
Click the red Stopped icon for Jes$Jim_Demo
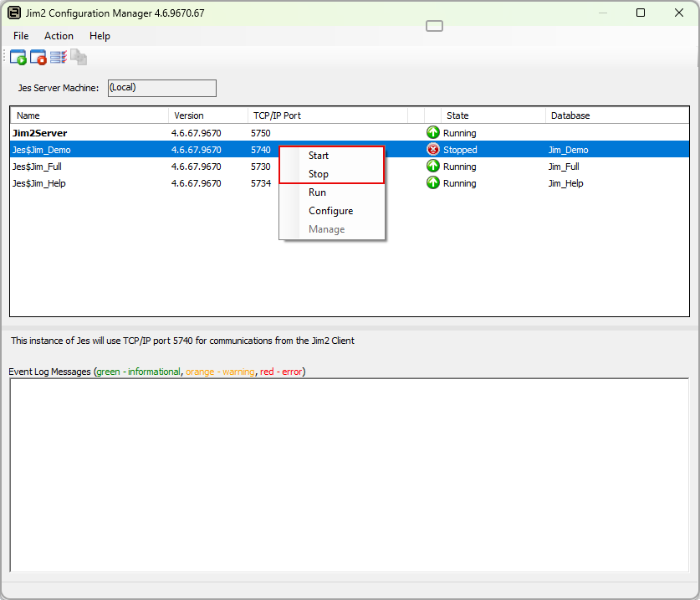pos(433,150)
